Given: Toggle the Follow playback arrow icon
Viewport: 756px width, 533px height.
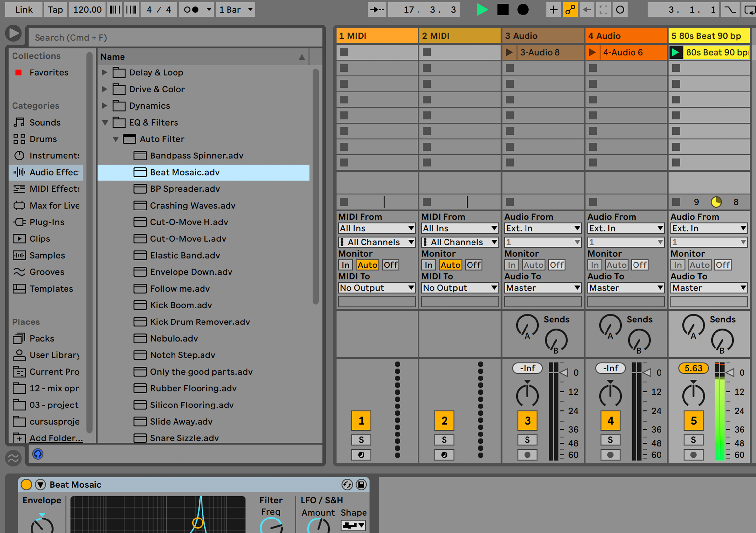Looking at the screenshot, I should (377, 10).
